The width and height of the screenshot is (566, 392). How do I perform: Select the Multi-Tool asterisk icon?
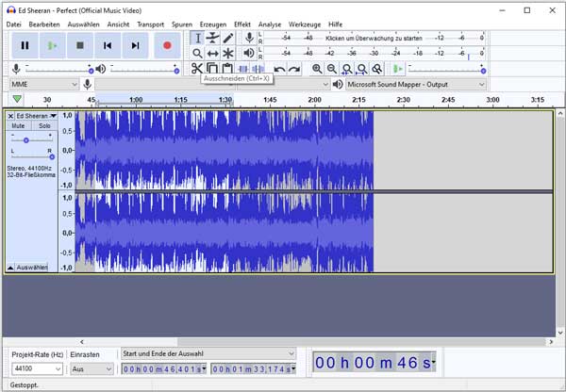(x=227, y=54)
